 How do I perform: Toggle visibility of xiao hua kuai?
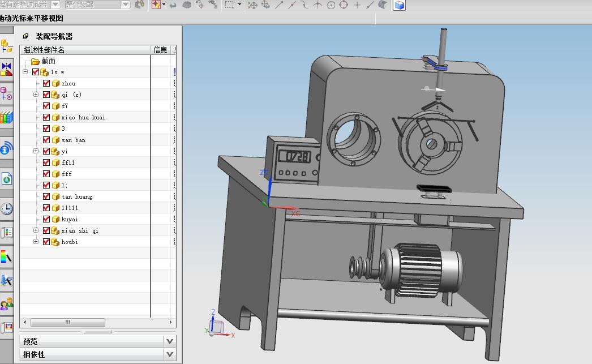coord(46,117)
